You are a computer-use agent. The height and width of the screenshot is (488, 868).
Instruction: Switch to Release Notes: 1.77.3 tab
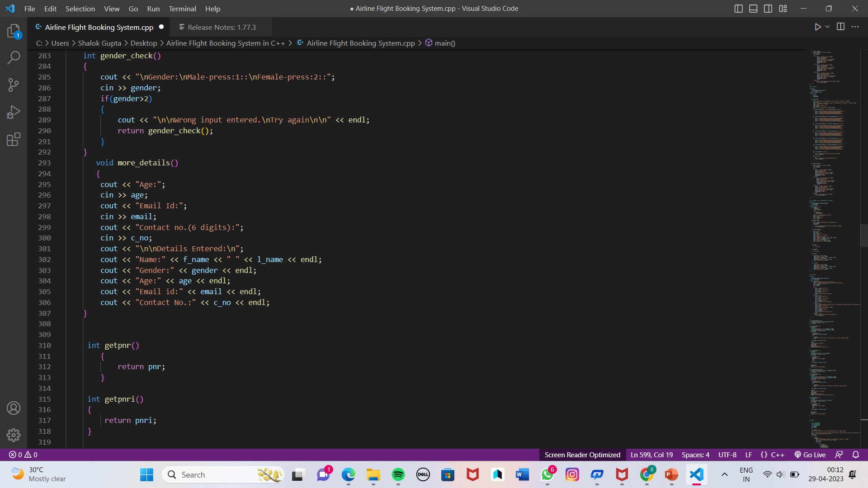(222, 27)
